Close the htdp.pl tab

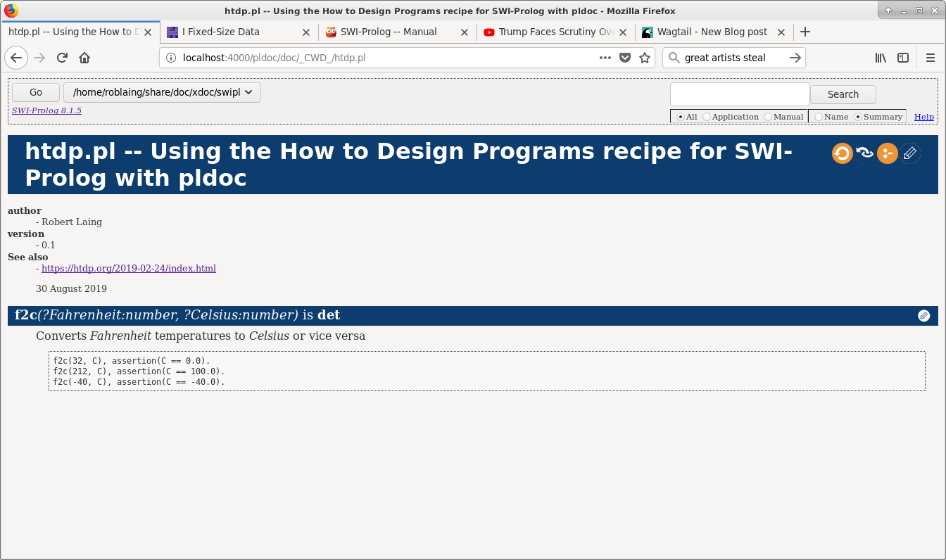coord(148,32)
